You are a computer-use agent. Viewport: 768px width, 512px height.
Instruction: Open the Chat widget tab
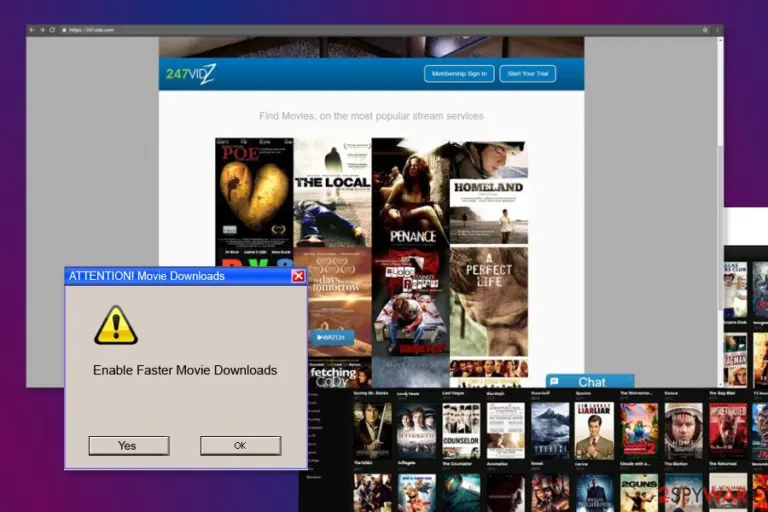[590, 381]
